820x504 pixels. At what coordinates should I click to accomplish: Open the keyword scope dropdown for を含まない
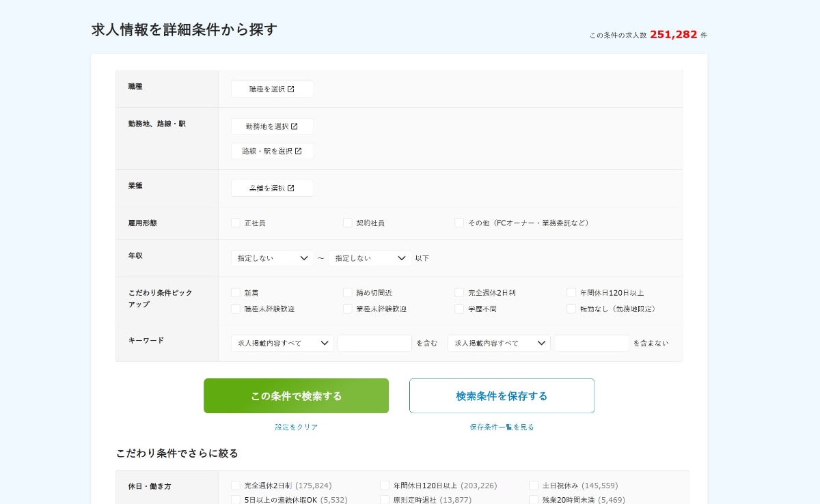(x=499, y=343)
